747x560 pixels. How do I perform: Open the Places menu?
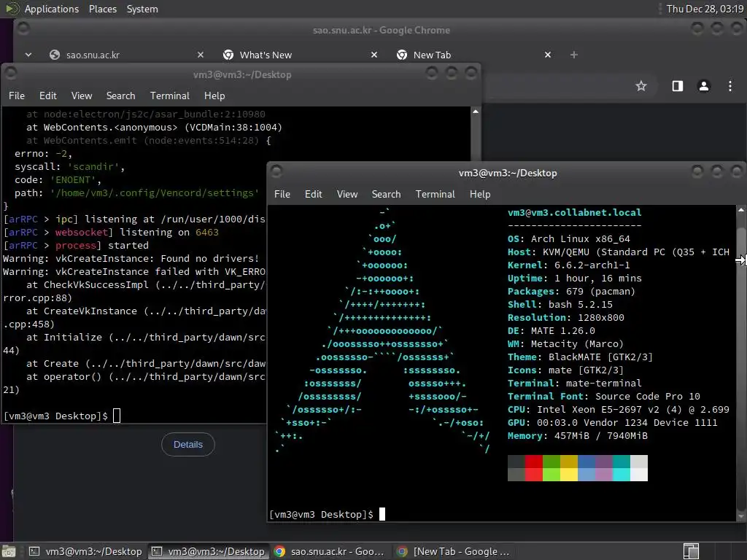[102, 9]
